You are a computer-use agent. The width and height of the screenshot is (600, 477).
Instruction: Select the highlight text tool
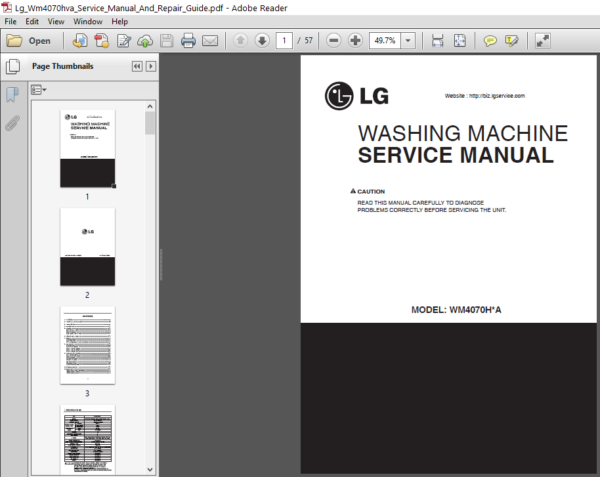[x=512, y=41]
